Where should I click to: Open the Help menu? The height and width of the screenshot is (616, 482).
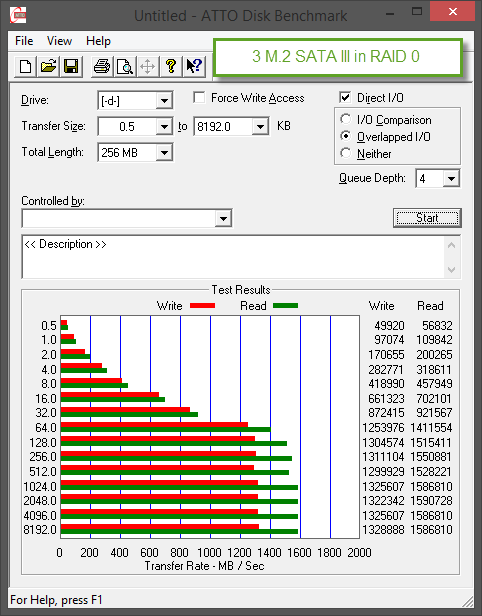coord(98,41)
